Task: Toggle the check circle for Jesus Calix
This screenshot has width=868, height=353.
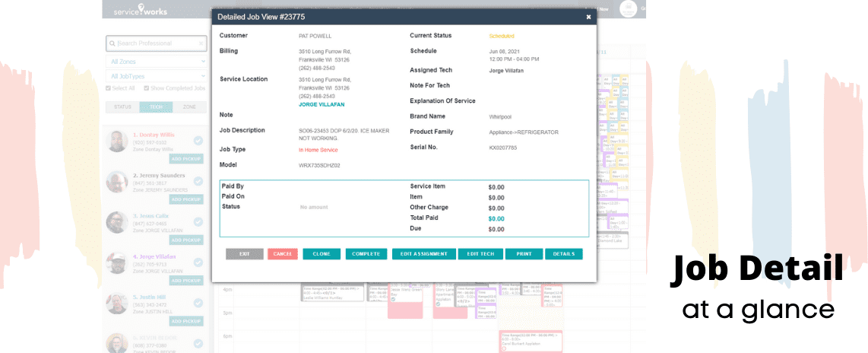Action: [x=198, y=222]
